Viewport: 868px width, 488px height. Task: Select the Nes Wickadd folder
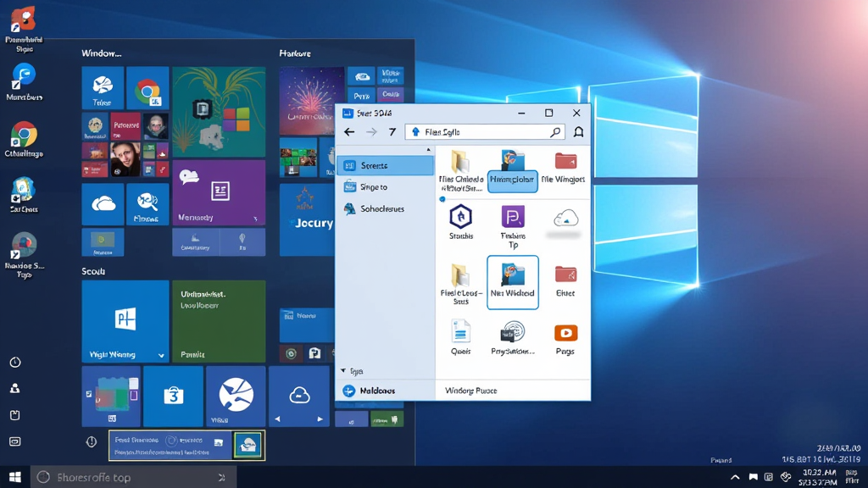pos(513,282)
